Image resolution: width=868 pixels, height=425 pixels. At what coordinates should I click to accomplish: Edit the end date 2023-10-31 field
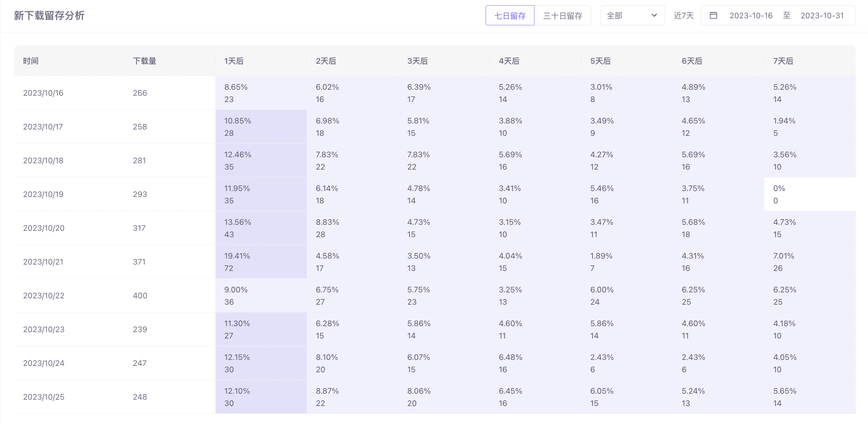[822, 15]
